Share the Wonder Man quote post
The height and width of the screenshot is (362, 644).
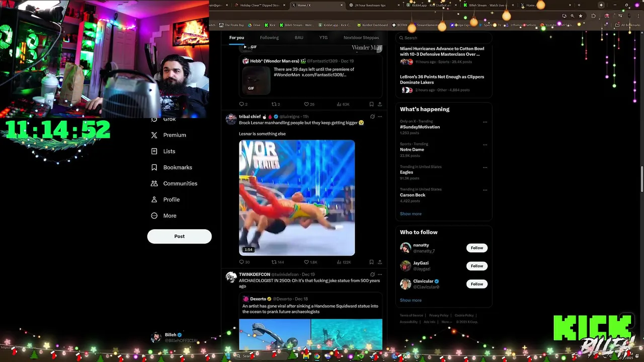point(379,104)
